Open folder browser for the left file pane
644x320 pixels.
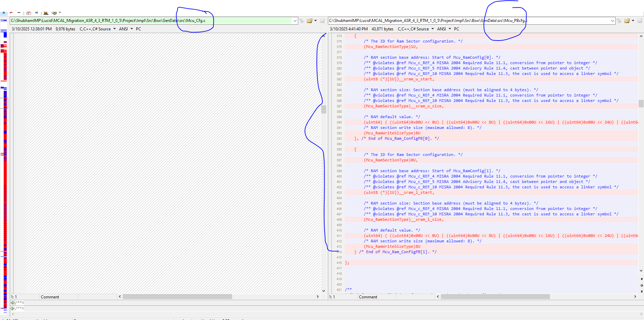click(x=310, y=21)
